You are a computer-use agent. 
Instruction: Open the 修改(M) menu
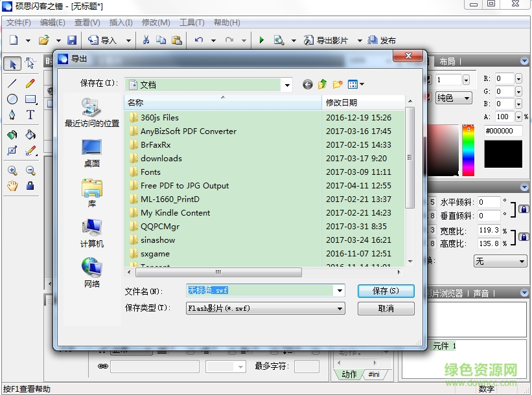click(x=156, y=21)
